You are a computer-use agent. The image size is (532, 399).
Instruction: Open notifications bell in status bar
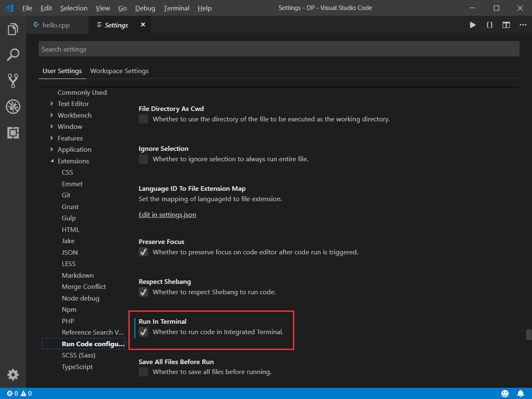pyautogui.click(x=520, y=393)
